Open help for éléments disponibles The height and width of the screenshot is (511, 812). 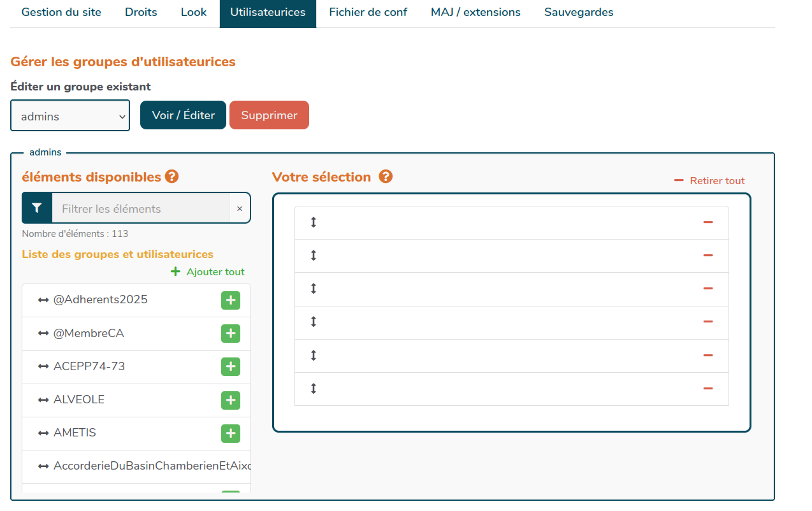coord(171,176)
